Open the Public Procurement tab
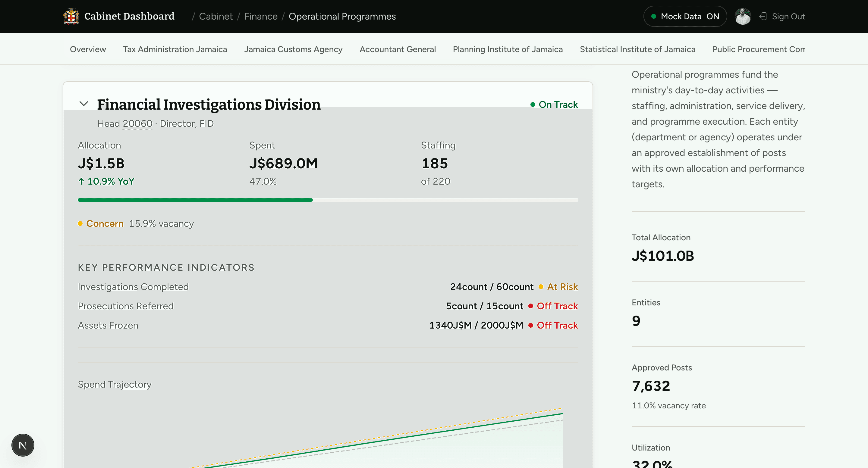This screenshot has width=868, height=468. tap(759, 49)
